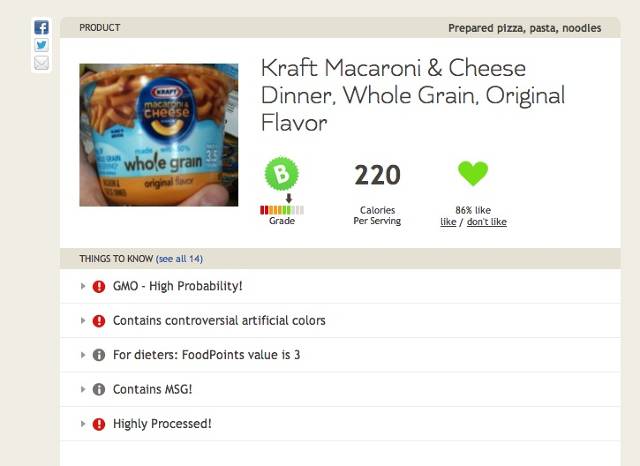Tweet this product via Twitter icon
This screenshot has width=640, height=466.
click(x=41, y=45)
